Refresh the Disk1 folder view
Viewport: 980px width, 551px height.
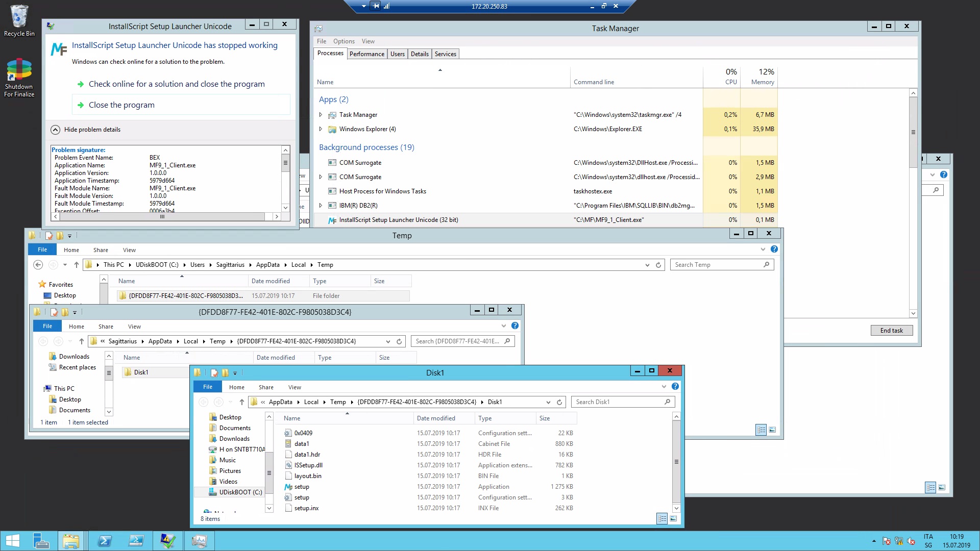[x=559, y=402]
